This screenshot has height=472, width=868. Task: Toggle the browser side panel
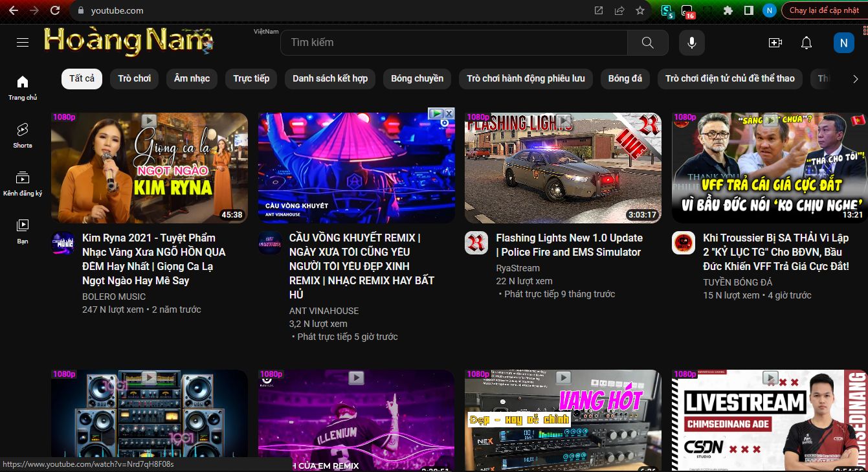[749, 10]
